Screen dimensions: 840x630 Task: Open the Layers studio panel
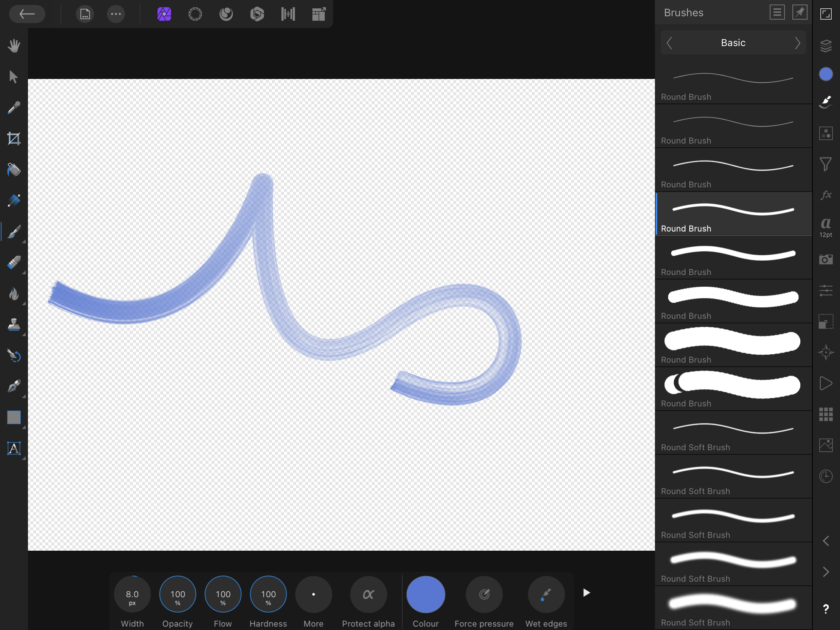pos(826,46)
